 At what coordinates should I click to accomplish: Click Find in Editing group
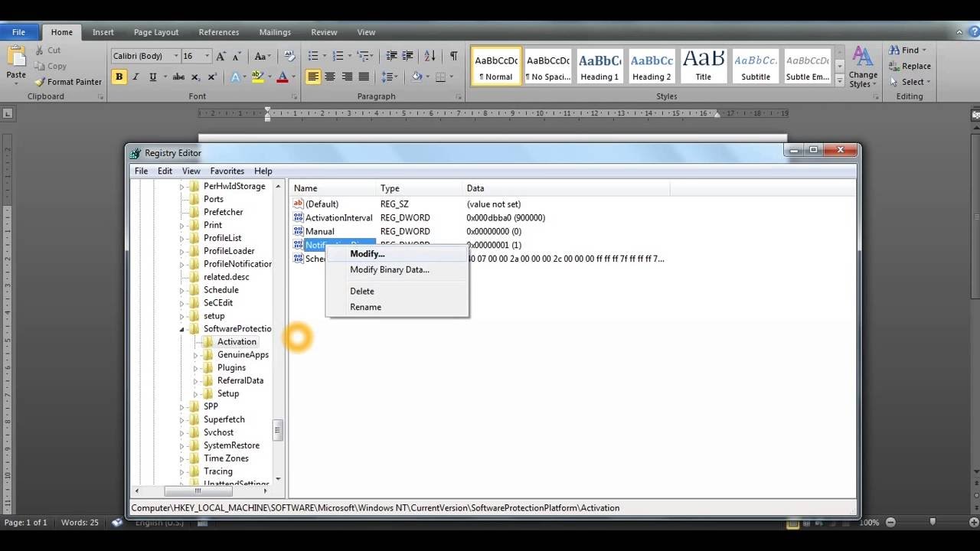[x=908, y=50]
